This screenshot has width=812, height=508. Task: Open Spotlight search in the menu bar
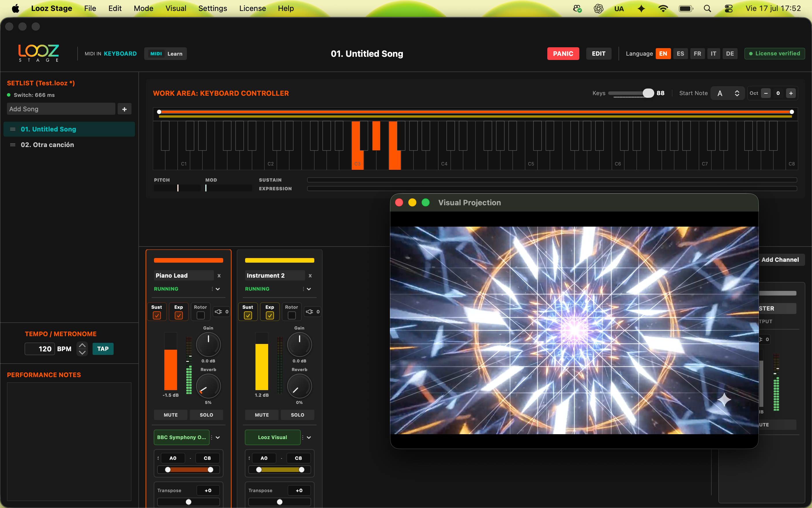point(707,8)
